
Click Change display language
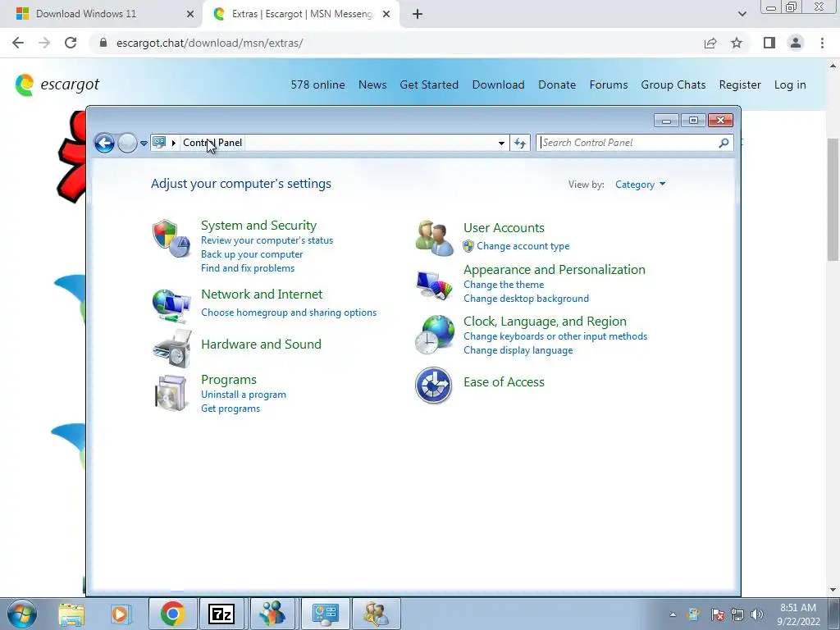coord(518,350)
